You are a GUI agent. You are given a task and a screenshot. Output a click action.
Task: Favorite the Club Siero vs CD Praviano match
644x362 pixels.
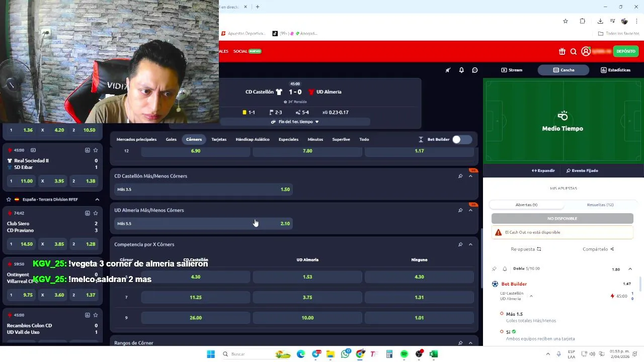pos(96,213)
